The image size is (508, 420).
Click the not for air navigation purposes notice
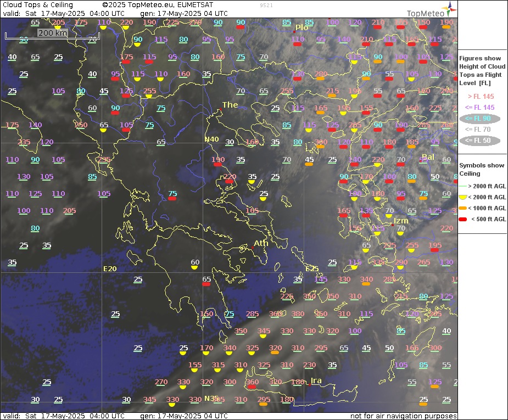[403, 416]
